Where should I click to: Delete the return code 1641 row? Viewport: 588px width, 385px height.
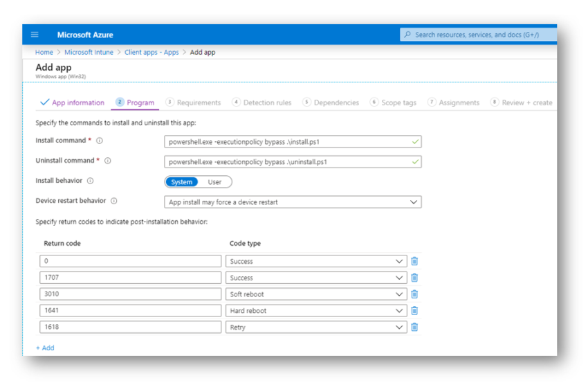[x=414, y=311]
